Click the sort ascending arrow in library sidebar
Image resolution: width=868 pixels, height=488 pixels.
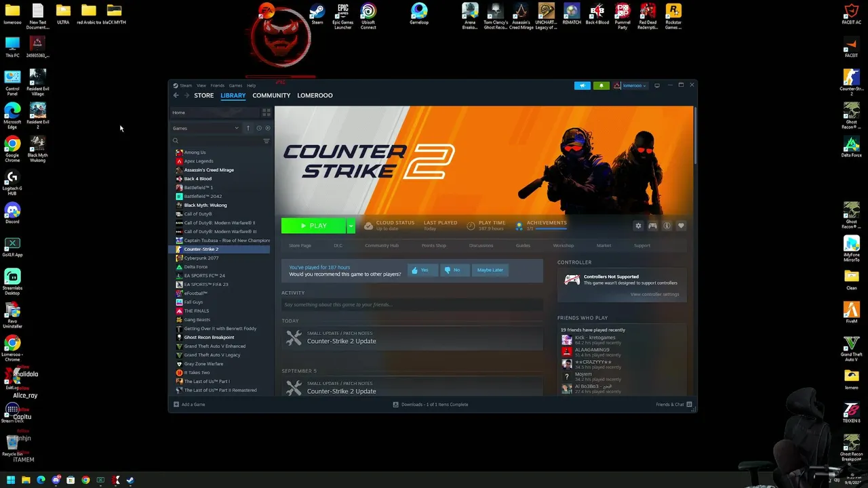(x=248, y=128)
